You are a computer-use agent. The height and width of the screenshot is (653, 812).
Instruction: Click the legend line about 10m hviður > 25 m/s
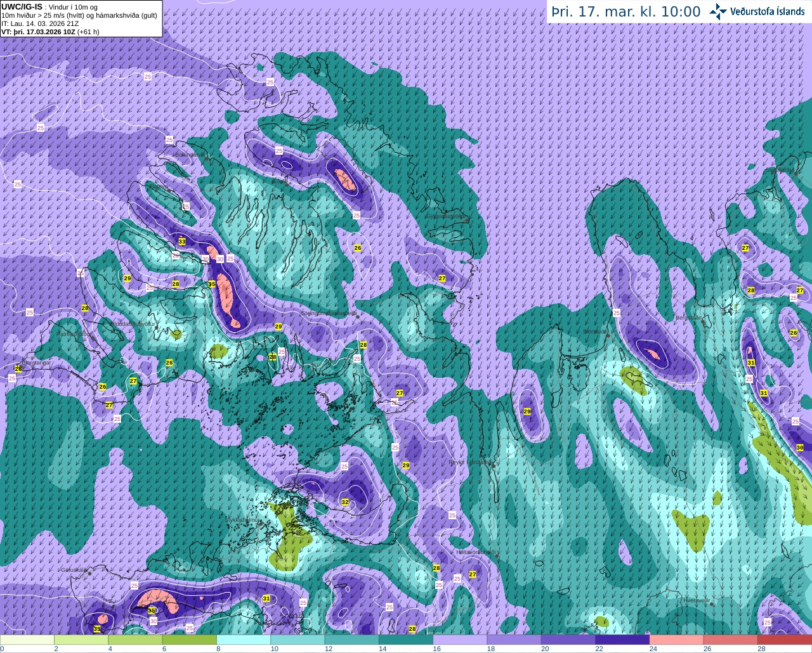point(79,15)
